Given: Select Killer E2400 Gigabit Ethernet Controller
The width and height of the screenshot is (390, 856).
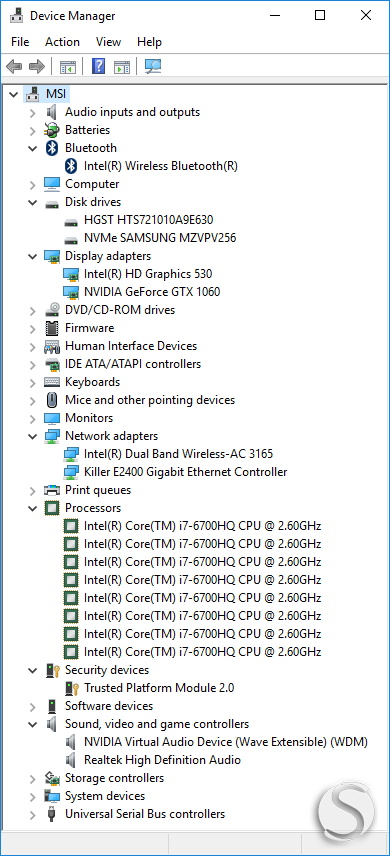Looking at the screenshot, I should tap(185, 472).
